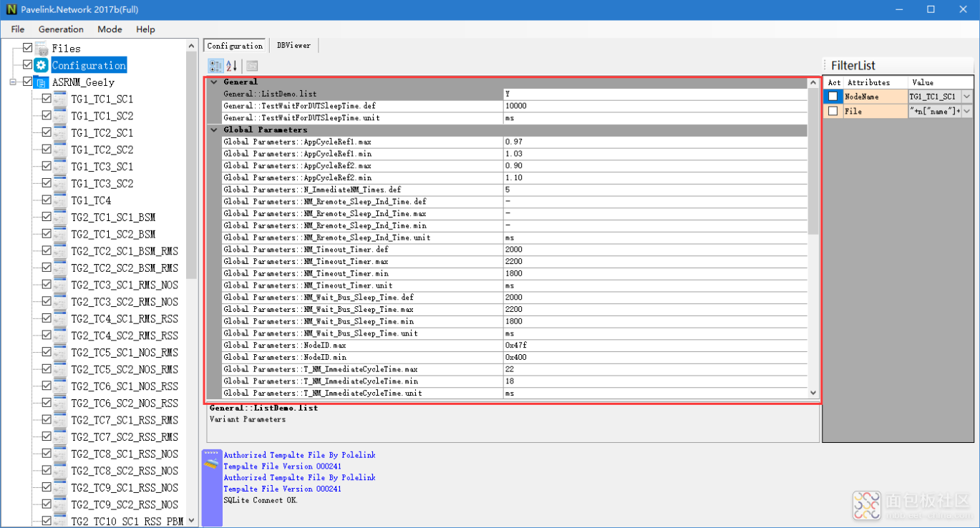This screenshot has width=980, height=528.
Task: Click the TG1_TC4 test case icon
Action: click(x=60, y=200)
